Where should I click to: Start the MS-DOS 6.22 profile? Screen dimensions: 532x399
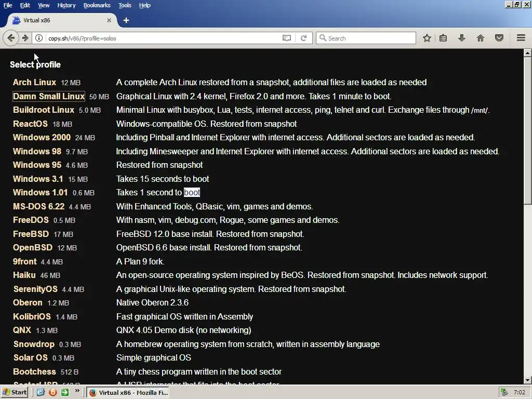coord(38,206)
